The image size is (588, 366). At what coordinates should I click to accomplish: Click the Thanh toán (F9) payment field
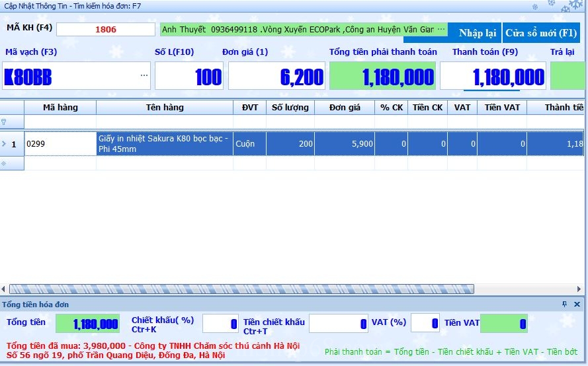[493, 76]
